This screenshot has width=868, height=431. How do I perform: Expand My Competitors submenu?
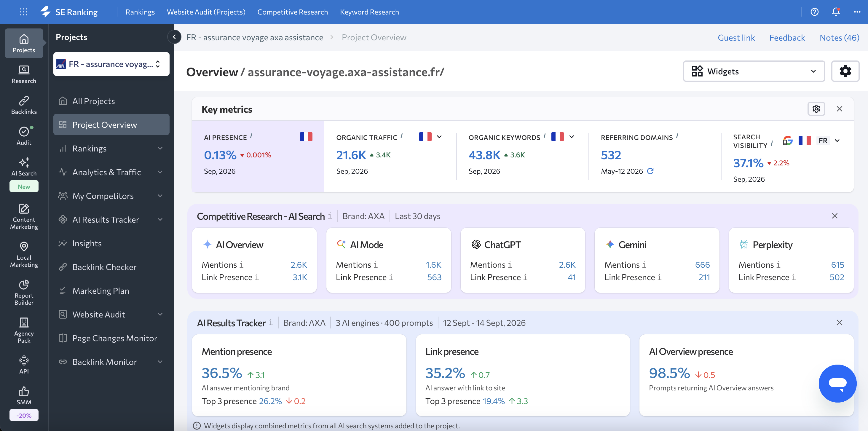pos(160,196)
